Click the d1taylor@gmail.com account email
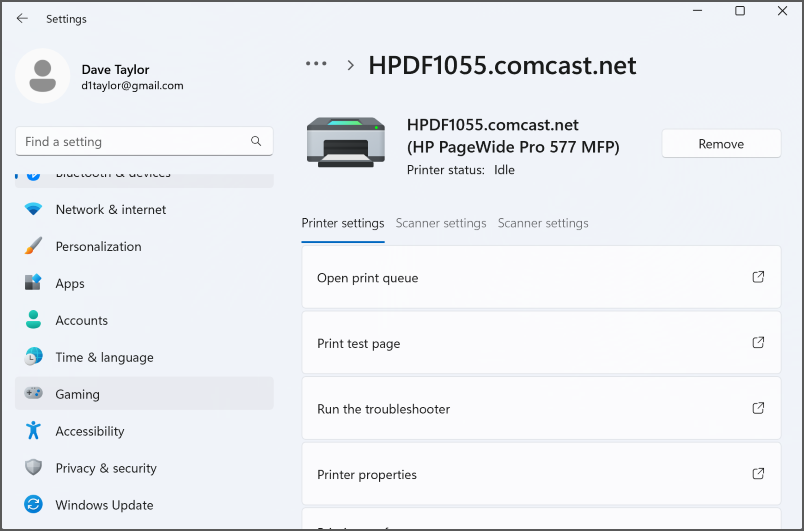Image resolution: width=804 pixels, height=531 pixels. point(132,86)
